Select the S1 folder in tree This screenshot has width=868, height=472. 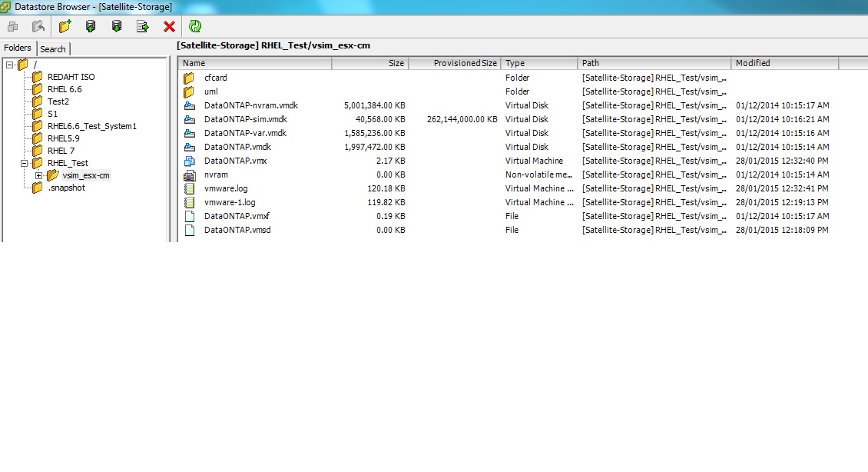(x=52, y=114)
